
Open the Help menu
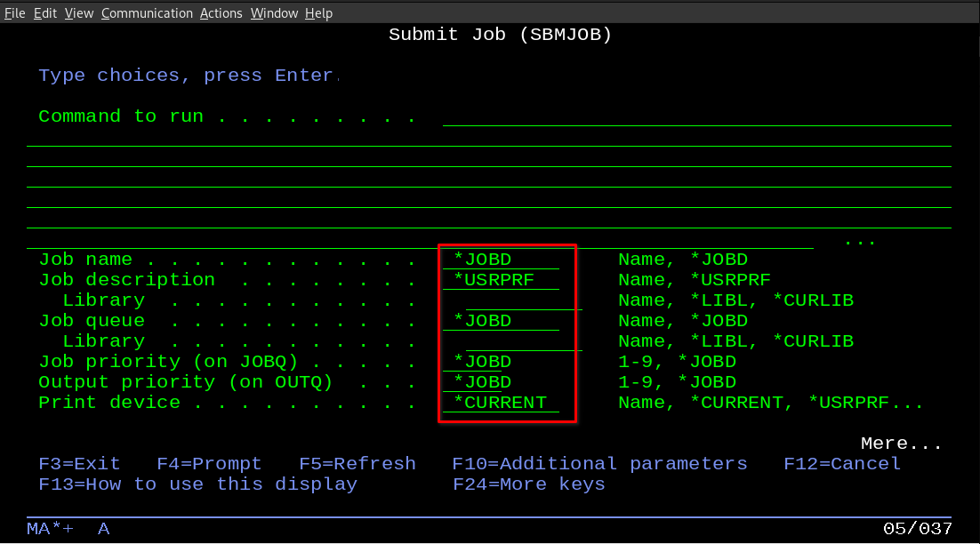317,12
